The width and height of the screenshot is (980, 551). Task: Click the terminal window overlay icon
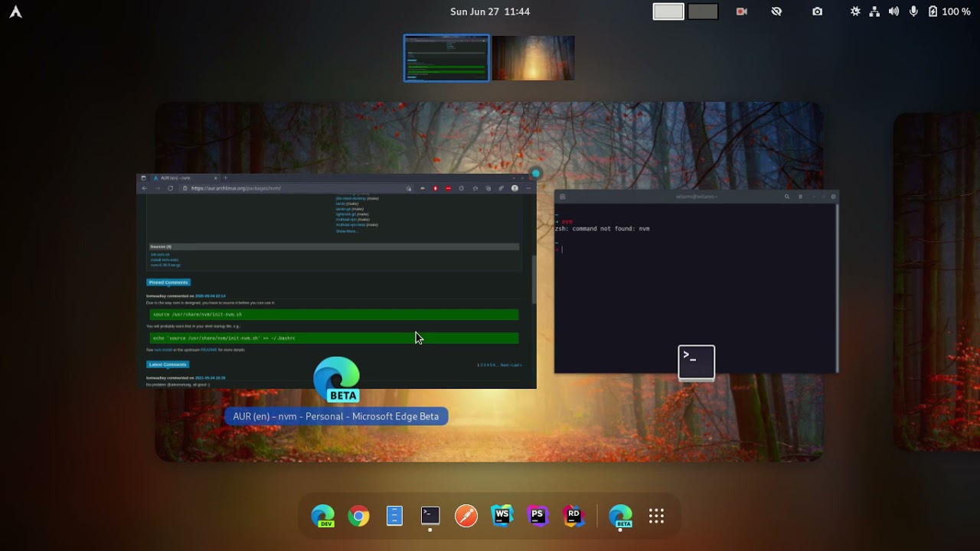coord(697,362)
